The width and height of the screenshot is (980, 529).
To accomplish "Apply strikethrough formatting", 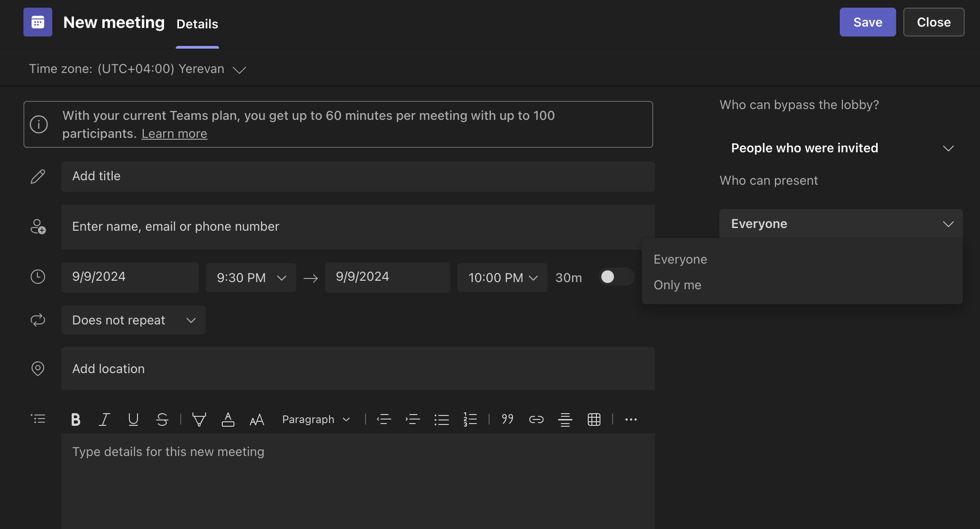I will [162, 419].
